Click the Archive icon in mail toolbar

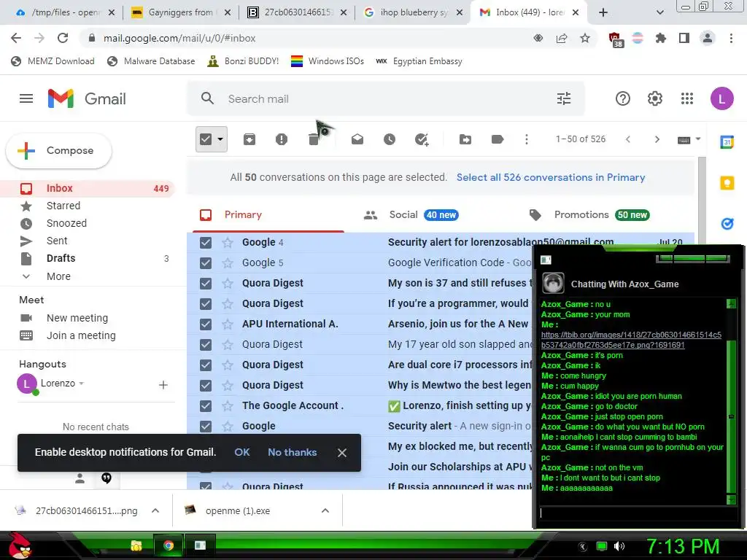tap(249, 139)
